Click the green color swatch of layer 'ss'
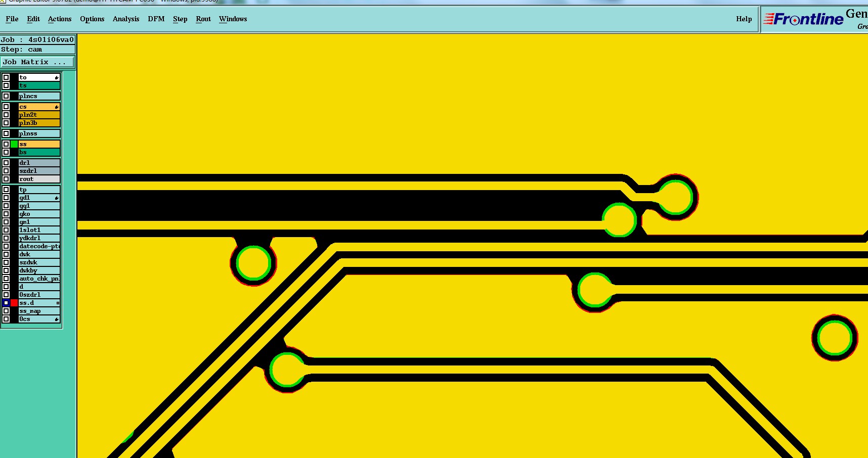868x458 pixels. (x=14, y=144)
